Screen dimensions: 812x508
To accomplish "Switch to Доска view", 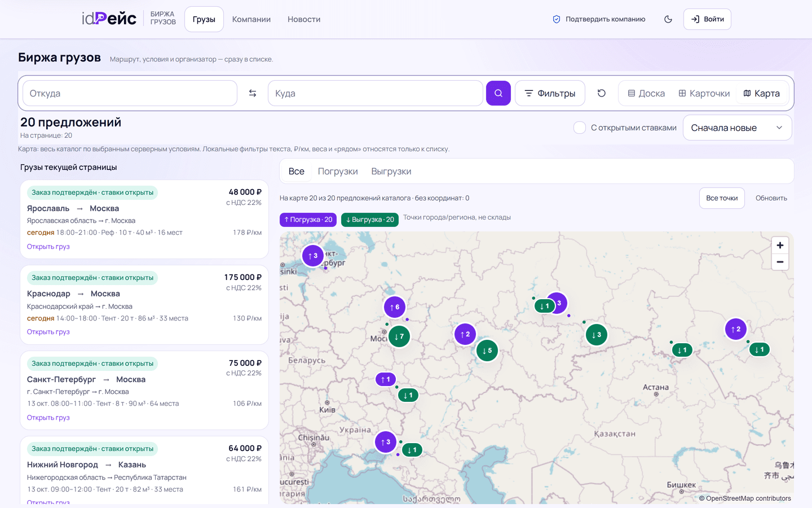I will click(646, 93).
